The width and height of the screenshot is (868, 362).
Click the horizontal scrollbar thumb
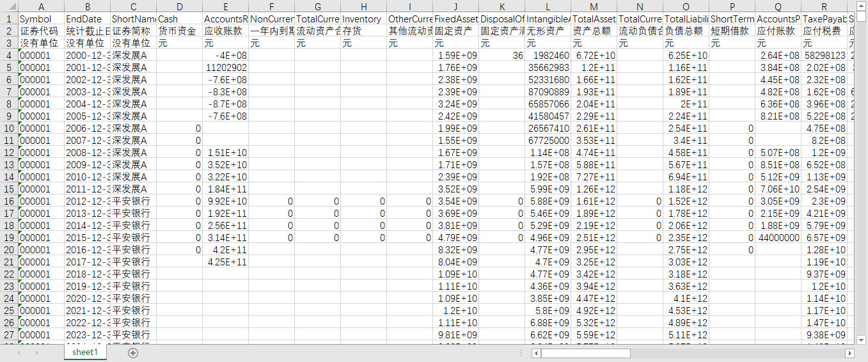pyautogui.click(x=585, y=353)
